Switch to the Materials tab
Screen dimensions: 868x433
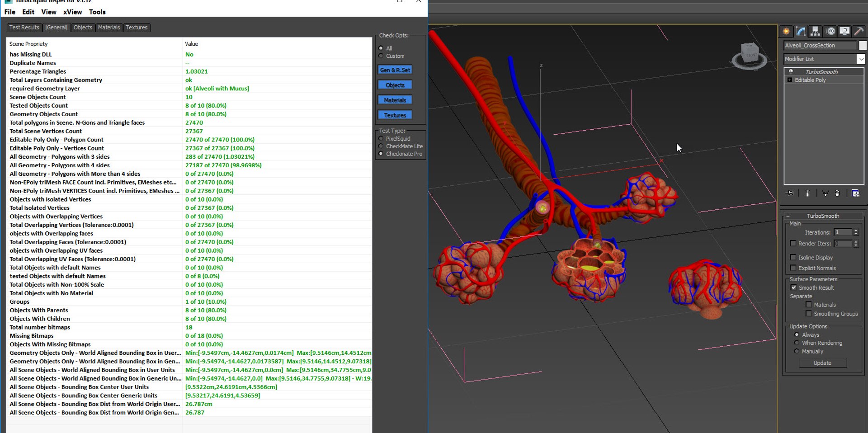(x=109, y=28)
